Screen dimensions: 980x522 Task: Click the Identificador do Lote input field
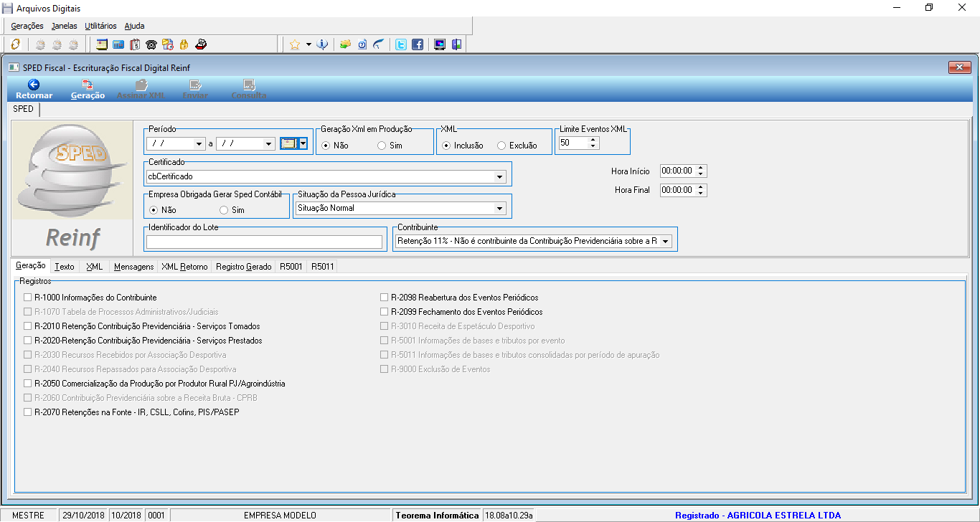point(264,242)
